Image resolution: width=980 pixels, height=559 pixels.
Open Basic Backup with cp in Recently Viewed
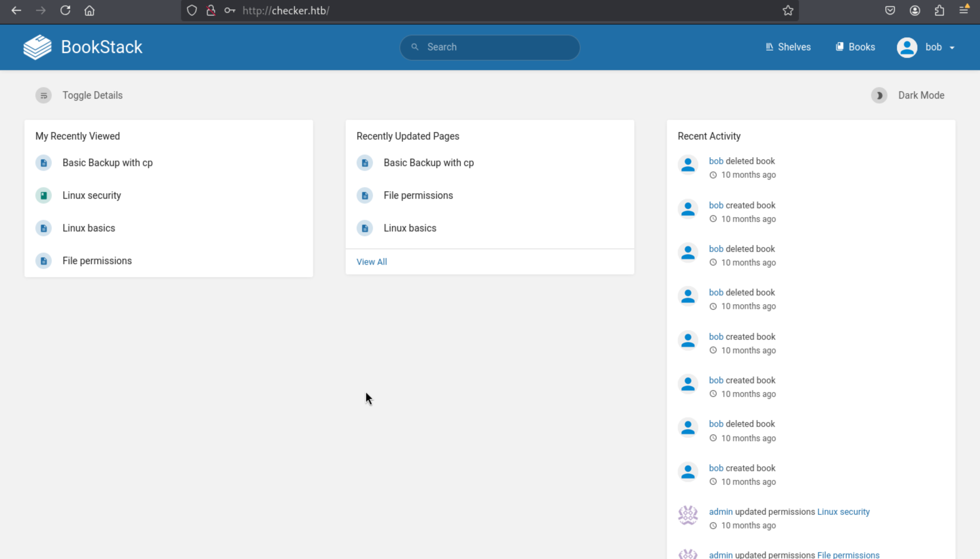tap(108, 163)
